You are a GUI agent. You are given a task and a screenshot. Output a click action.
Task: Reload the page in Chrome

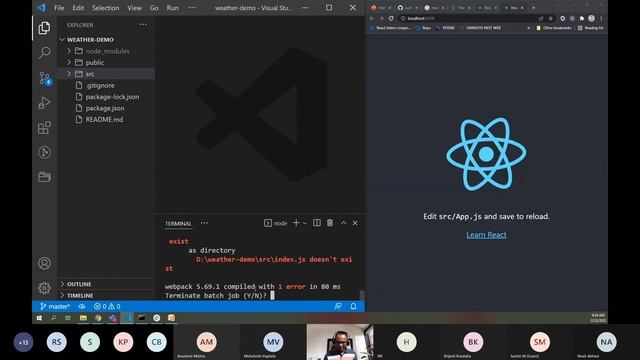coord(391,18)
